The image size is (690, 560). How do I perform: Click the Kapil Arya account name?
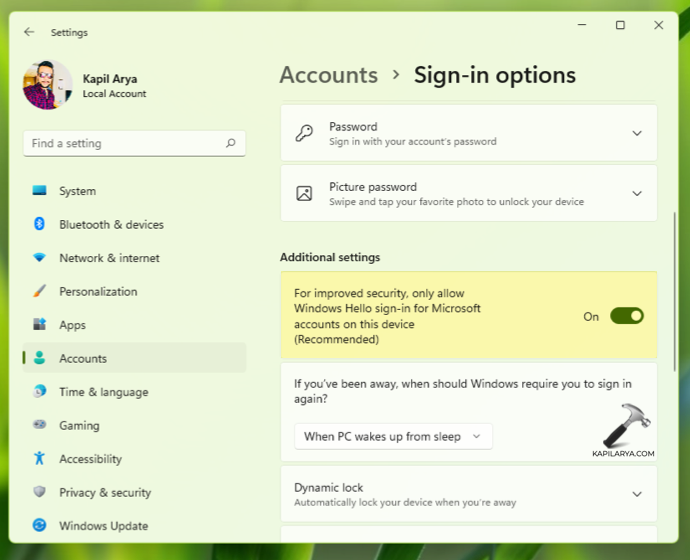pyautogui.click(x=110, y=79)
